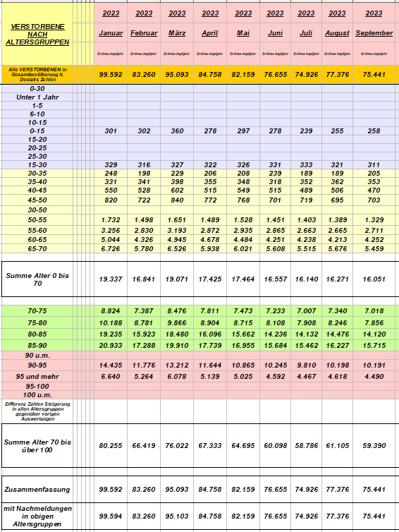Click value 14.120 in September 80-85 row

(374, 334)
